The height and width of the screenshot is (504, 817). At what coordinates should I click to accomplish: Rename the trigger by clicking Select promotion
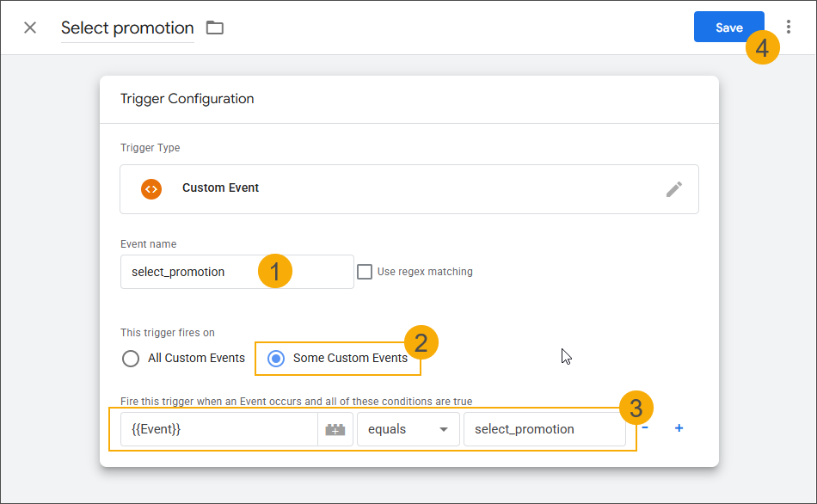coord(127,28)
